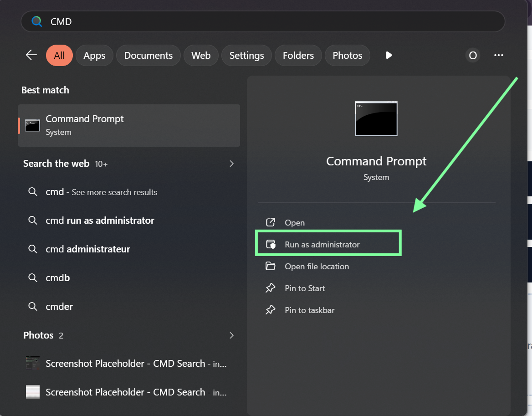
Task: Click search icon beside 'cmdb'
Action: 33,278
